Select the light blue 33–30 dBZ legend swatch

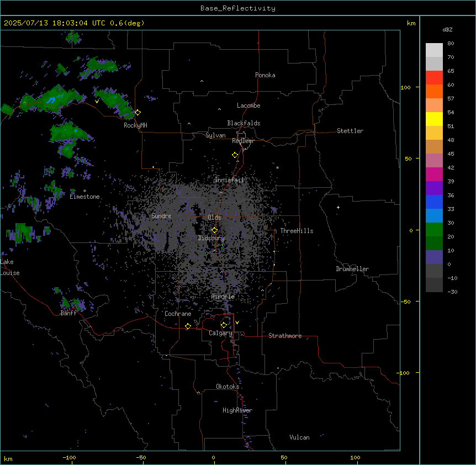pos(434,215)
